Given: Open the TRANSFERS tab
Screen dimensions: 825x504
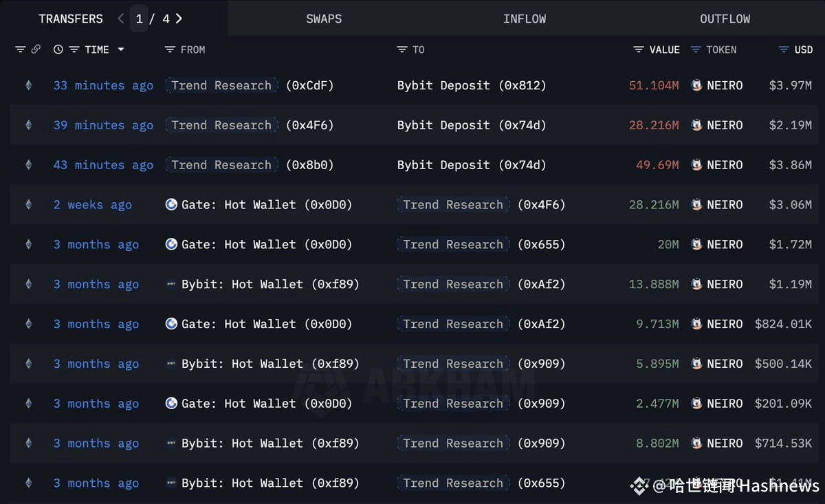Looking at the screenshot, I should [71, 19].
